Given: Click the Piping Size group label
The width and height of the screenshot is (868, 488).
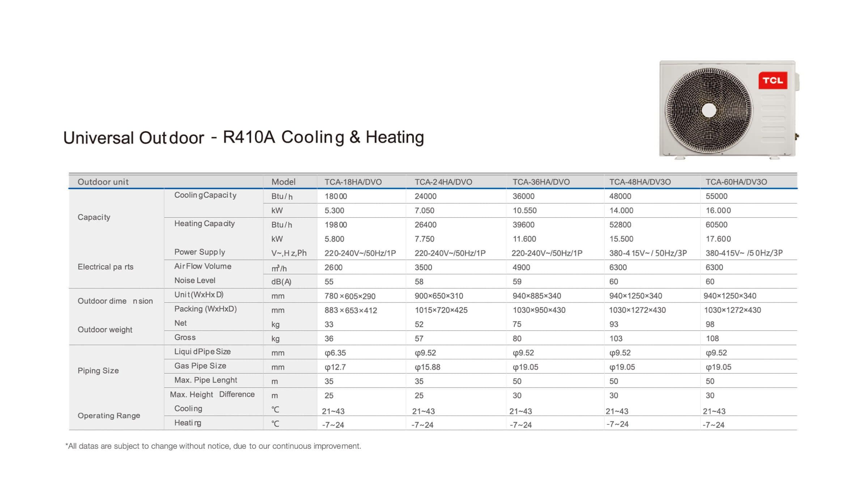Looking at the screenshot, I should tap(98, 371).
